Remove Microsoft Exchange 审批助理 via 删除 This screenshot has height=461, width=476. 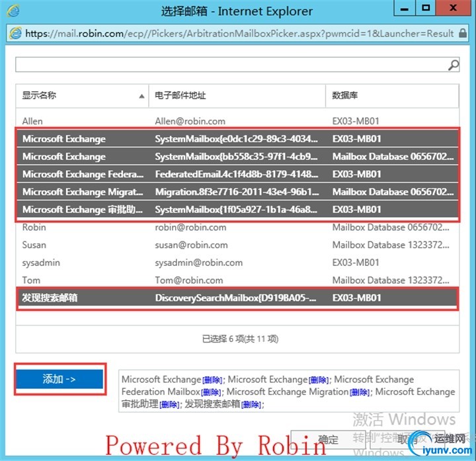tap(169, 405)
